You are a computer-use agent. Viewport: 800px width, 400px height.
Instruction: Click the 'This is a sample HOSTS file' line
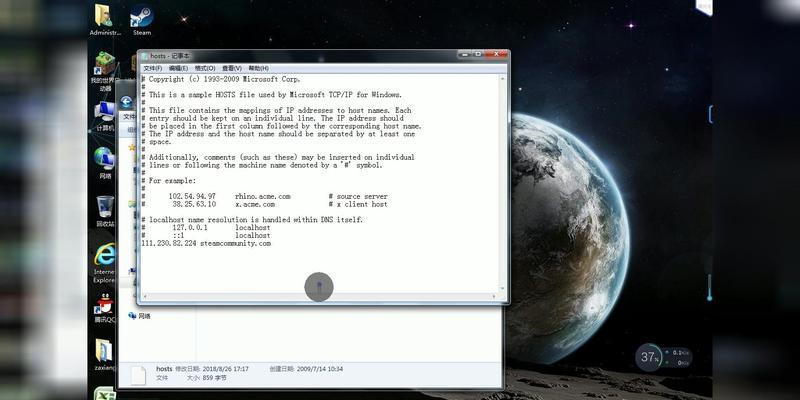pos(271,95)
